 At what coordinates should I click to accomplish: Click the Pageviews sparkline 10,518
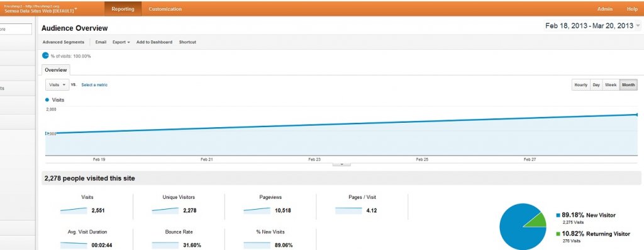pyautogui.click(x=257, y=210)
